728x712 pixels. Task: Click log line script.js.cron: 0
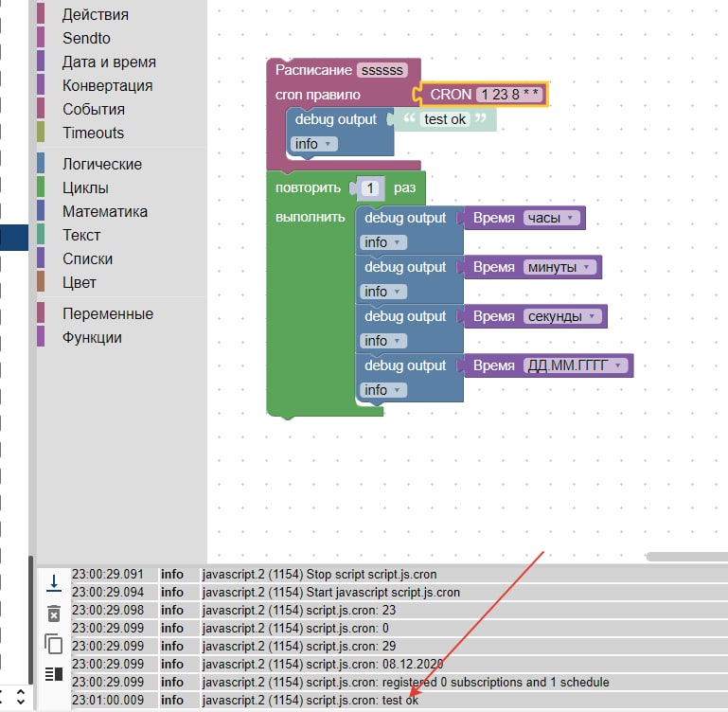coord(294,628)
